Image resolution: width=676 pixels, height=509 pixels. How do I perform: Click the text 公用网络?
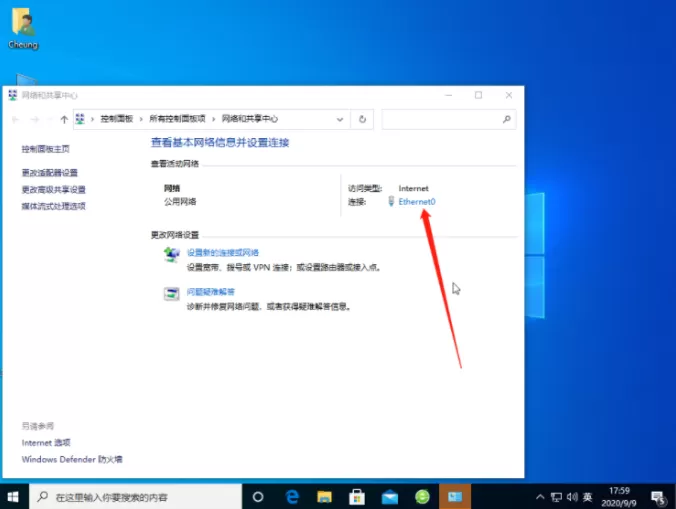click(x=180, y=202)
